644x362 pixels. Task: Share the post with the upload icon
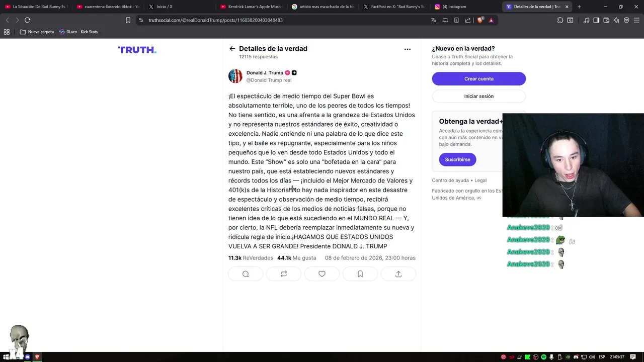[x=398, y=274]
